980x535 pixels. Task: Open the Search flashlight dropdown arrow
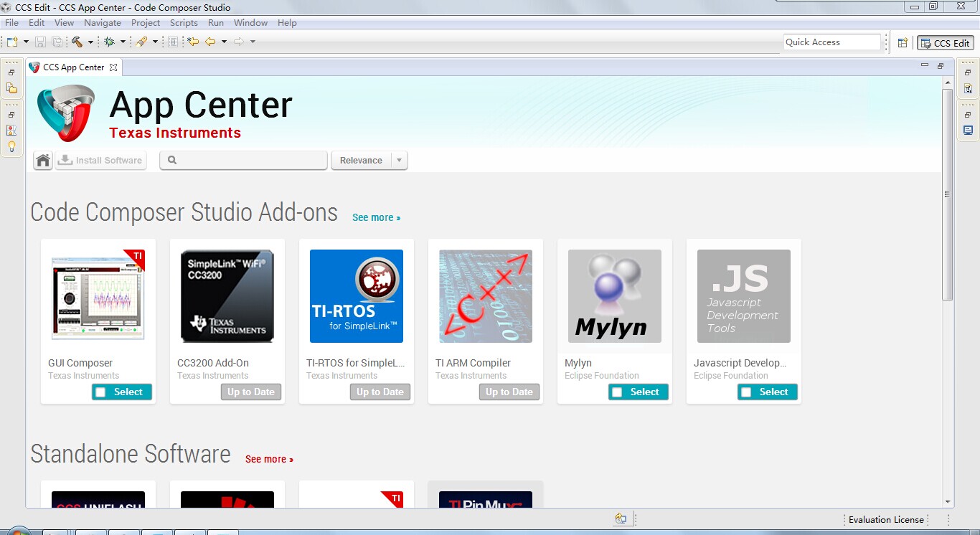click(x=155, y=42)
